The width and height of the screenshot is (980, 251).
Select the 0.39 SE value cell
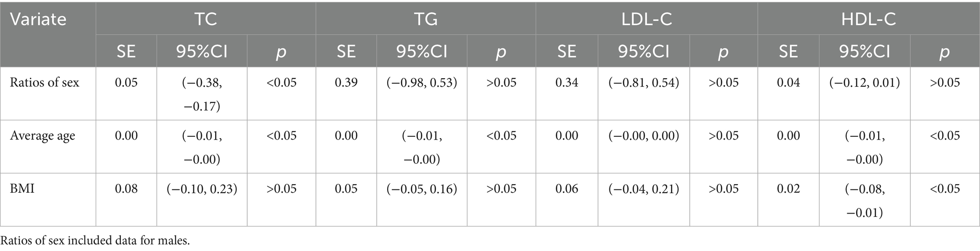346,82
